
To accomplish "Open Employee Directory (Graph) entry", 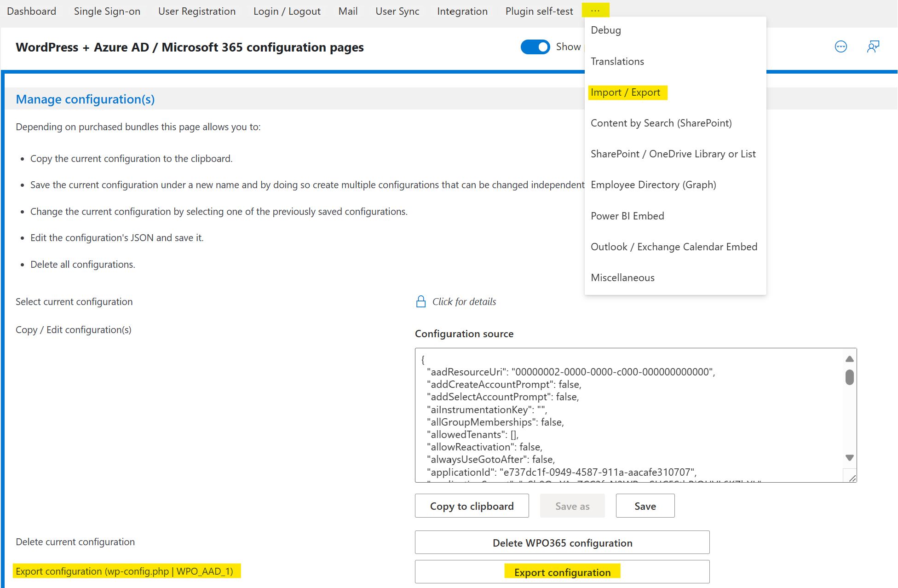I will point(653,184).
